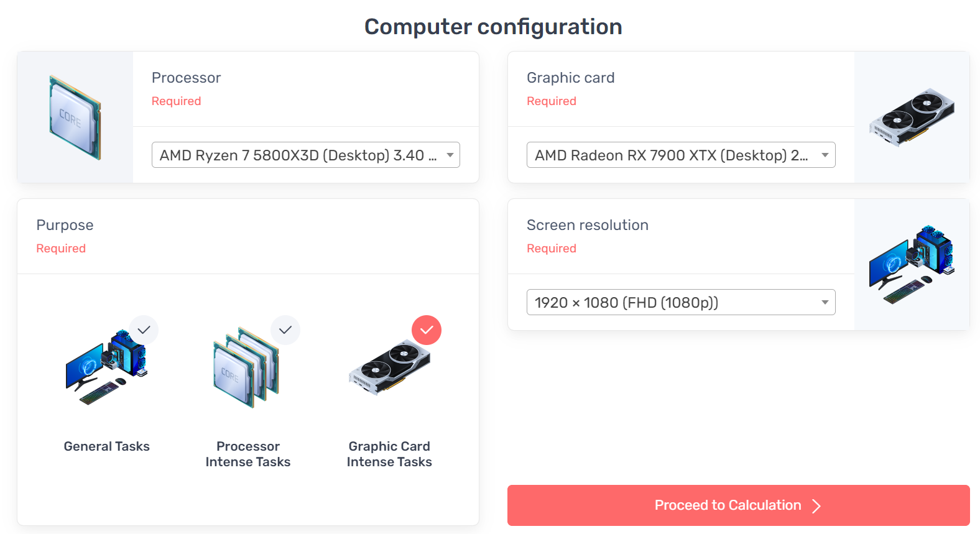Toggle the General Tasks checkmark

click(x=144, y=330)
